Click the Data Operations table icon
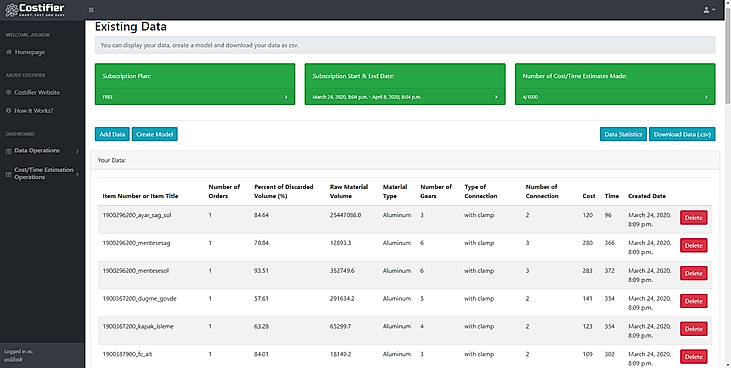This screenshot has height=368, width=731. [8, 151]
